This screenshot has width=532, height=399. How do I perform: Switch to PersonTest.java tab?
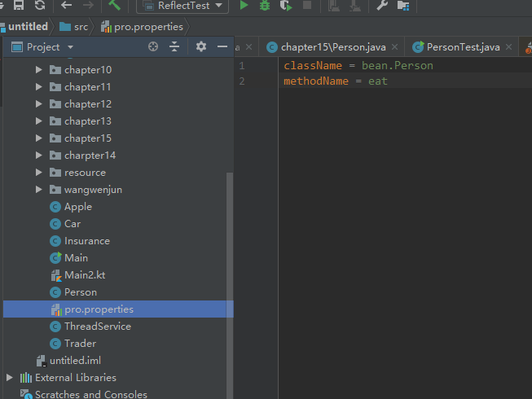463,47
